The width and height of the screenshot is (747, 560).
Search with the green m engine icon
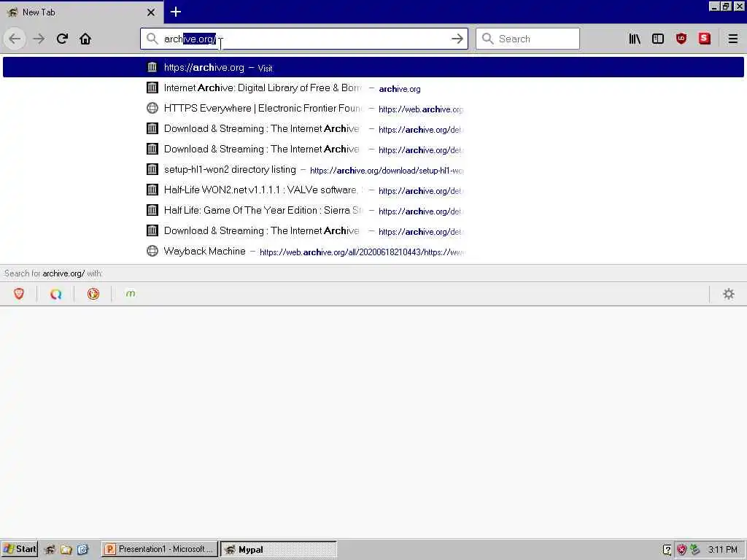tap(131, 294)
